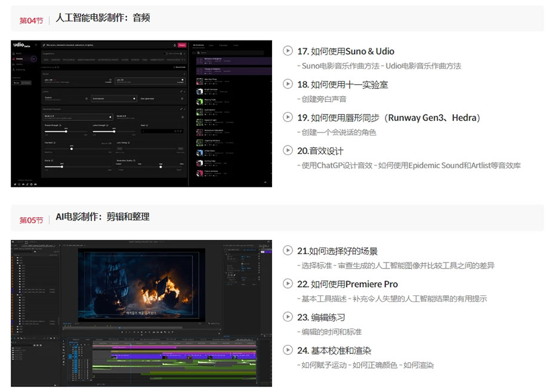555x392 pixels.
Task: Open lesson 18. 如何使用十一实验室
Action: click(x=343, y=85)
